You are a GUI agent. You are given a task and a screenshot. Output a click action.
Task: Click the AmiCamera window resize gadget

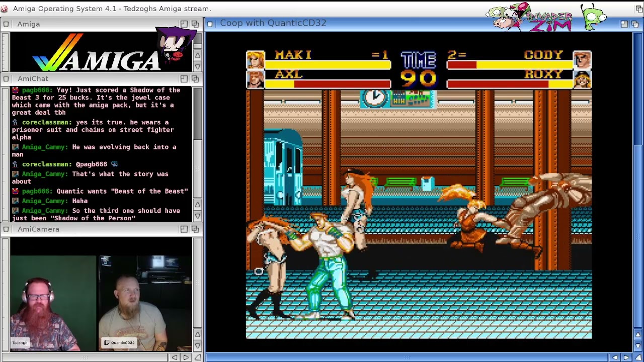(198, 357)
